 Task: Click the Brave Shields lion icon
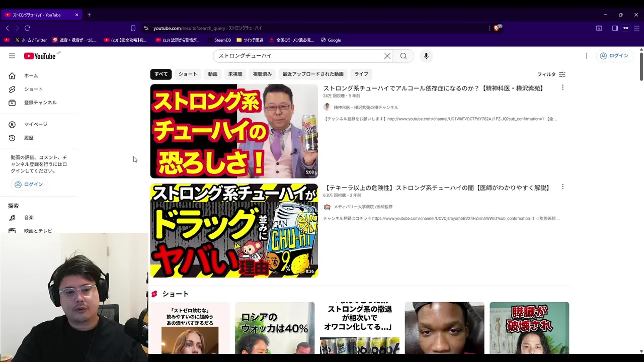[497, 28]
